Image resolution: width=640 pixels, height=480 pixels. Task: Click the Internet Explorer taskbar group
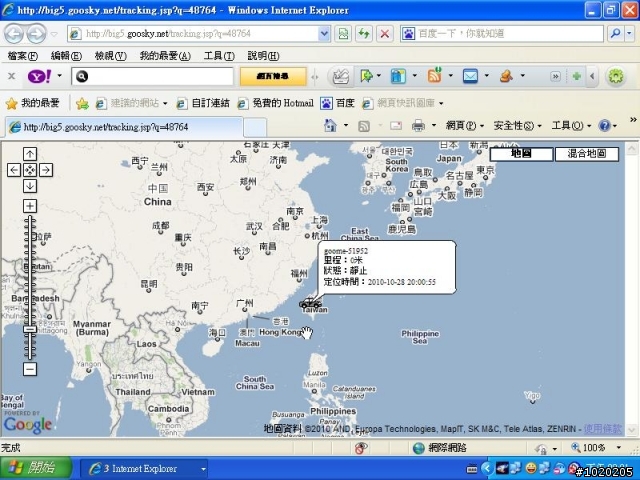(144, 469)
